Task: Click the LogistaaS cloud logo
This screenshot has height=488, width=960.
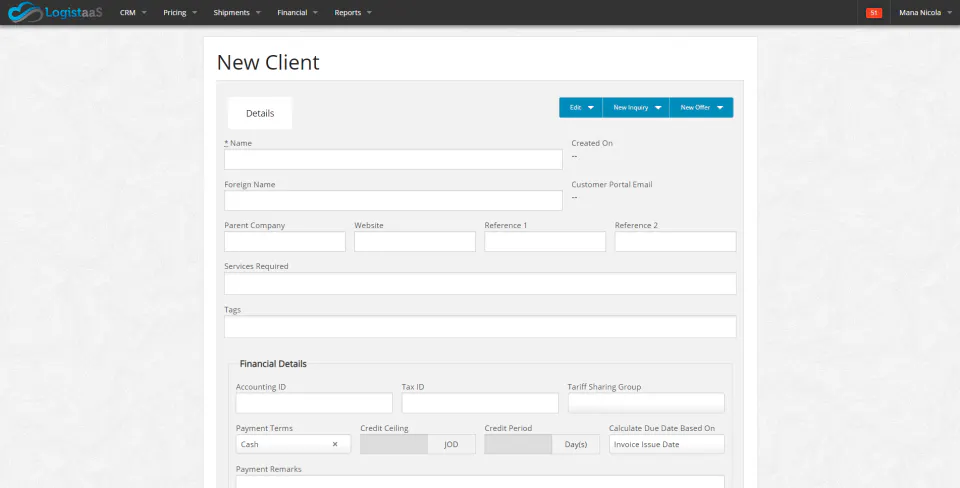Action: pyautogui.click(x=55, y=12)
